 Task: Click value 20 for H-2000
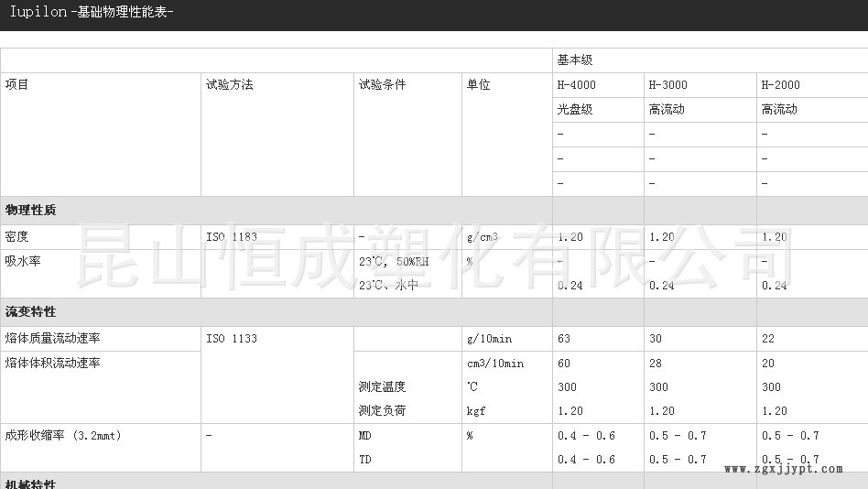point(768,364)
